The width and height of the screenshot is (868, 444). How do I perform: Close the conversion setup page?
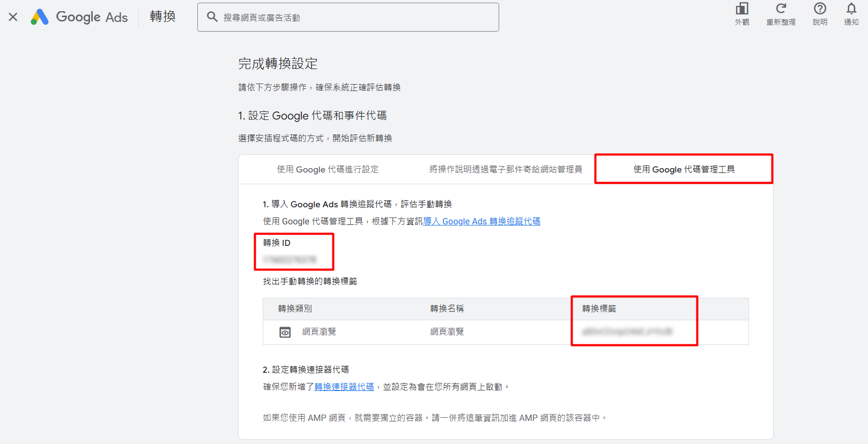coord(13,17)
